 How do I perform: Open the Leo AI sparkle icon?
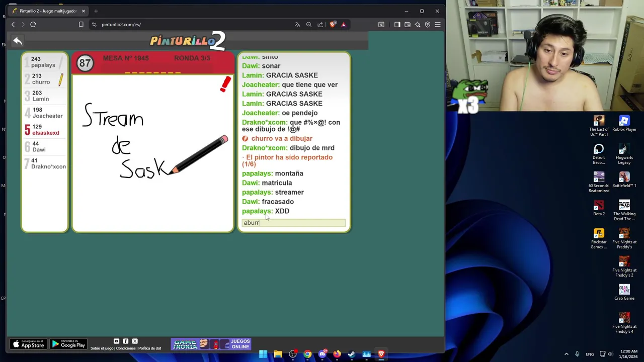pos(418,24)
